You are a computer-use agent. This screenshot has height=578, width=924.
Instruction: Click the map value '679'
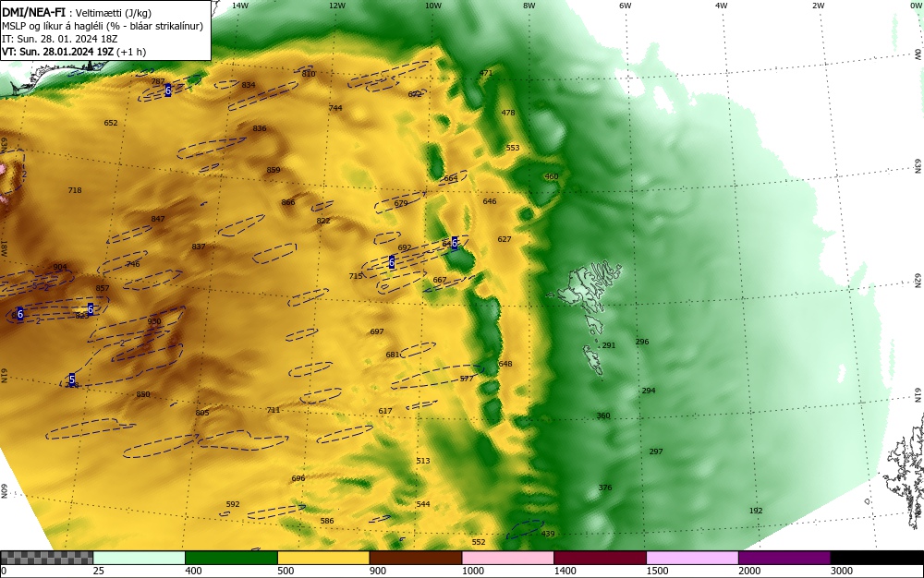401,204
